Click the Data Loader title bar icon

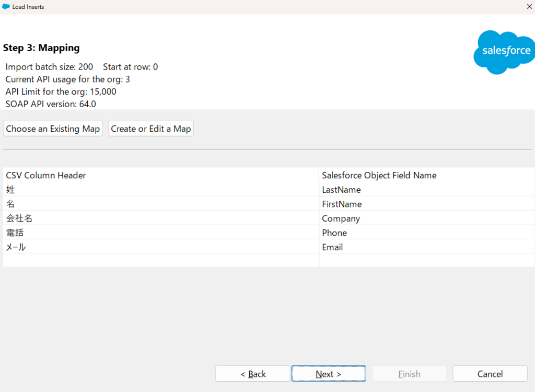(x=6, y=7)
